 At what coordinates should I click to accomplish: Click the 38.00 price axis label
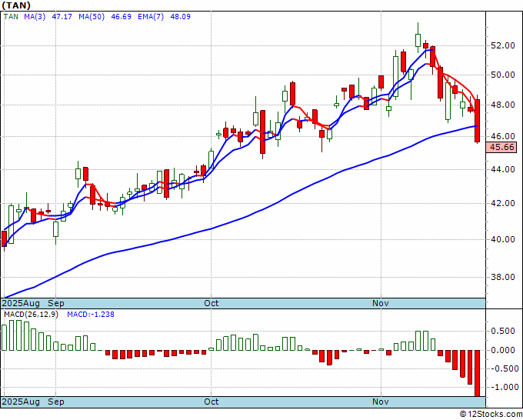pyautogui.click(x=503, y=277)
